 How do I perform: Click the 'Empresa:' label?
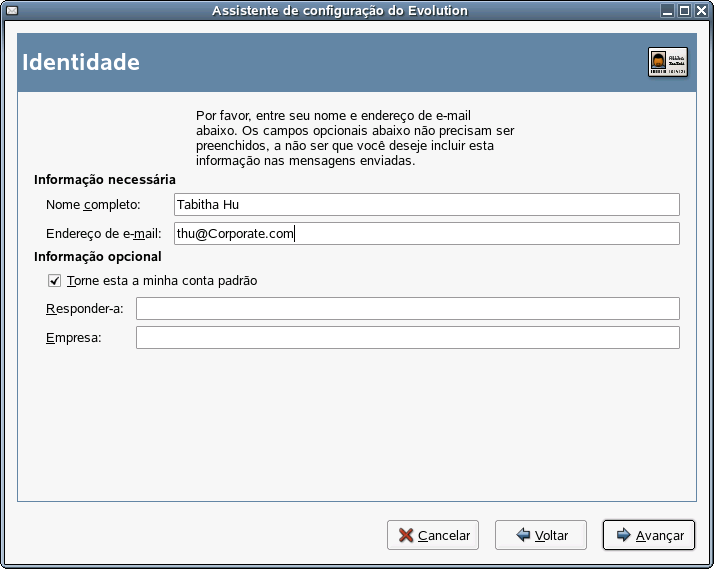click(74, 338)
